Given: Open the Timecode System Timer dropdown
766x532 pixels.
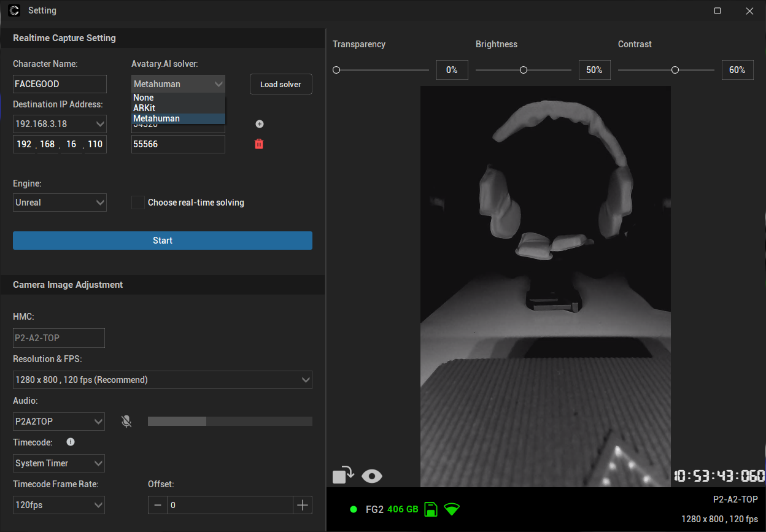Looking at the screenshot, I should point(59,463).
